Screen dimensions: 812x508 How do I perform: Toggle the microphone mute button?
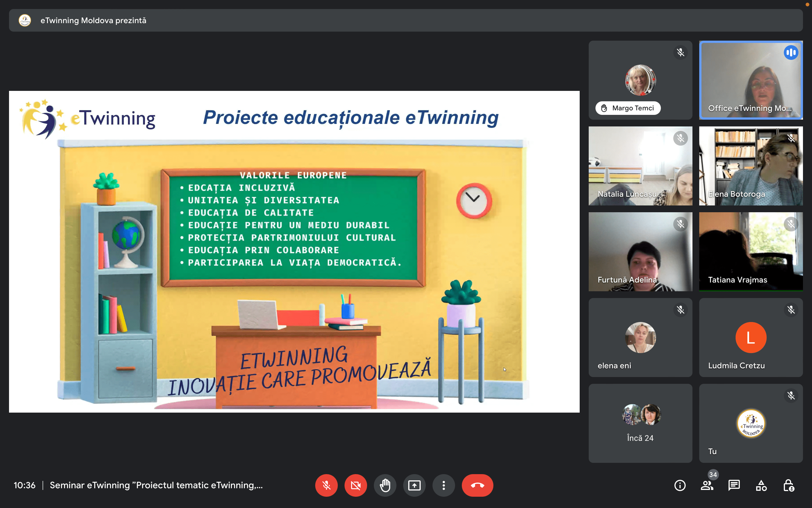pyautogui.click(x=326, y=485)
